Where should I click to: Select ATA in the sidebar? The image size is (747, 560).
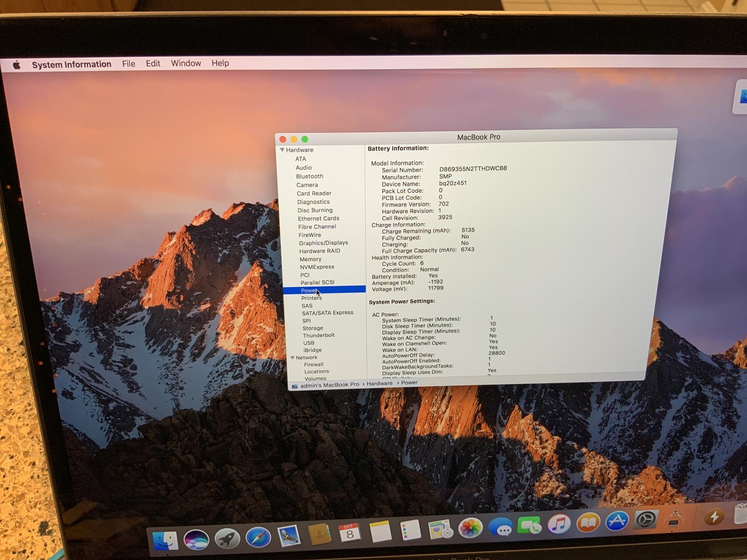(301, 159)
